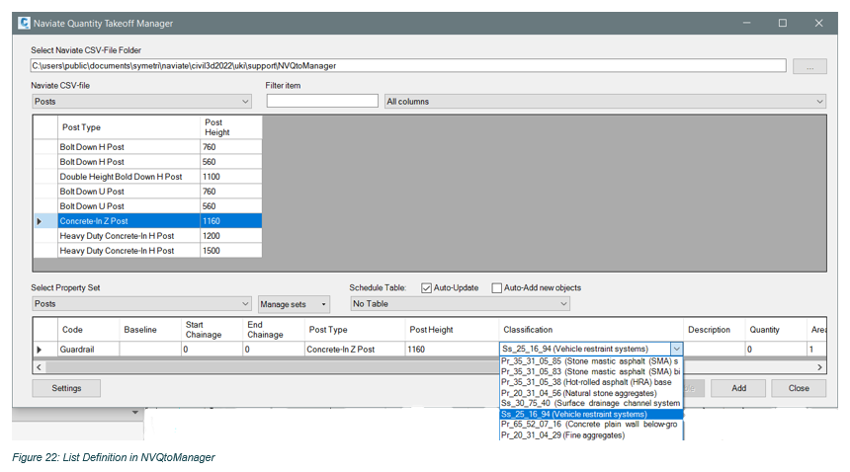Image resolution: width=850 pixels, height=472 pixels.
Task: Click the Description column header
Action: 714,329
